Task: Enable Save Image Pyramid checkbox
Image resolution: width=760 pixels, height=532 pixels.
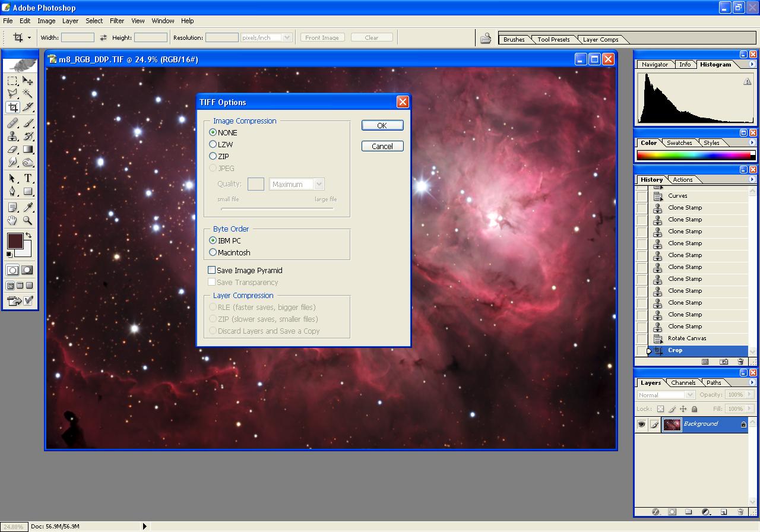Action: (212, 270)
